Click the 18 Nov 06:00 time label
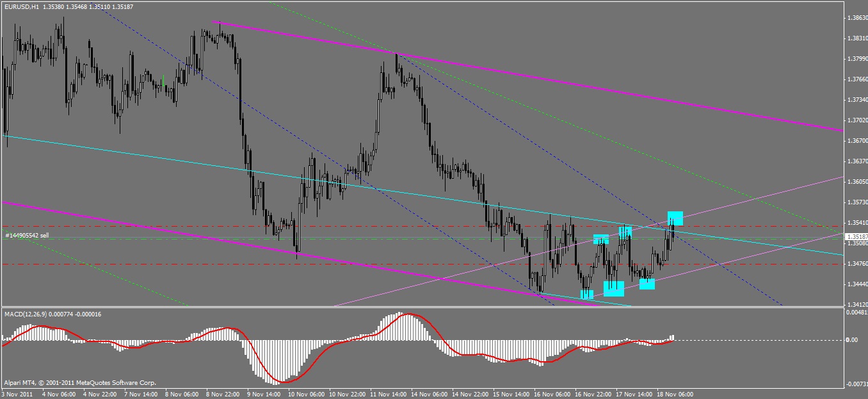This screenshot has height=399, width=868. coord(675,394)
